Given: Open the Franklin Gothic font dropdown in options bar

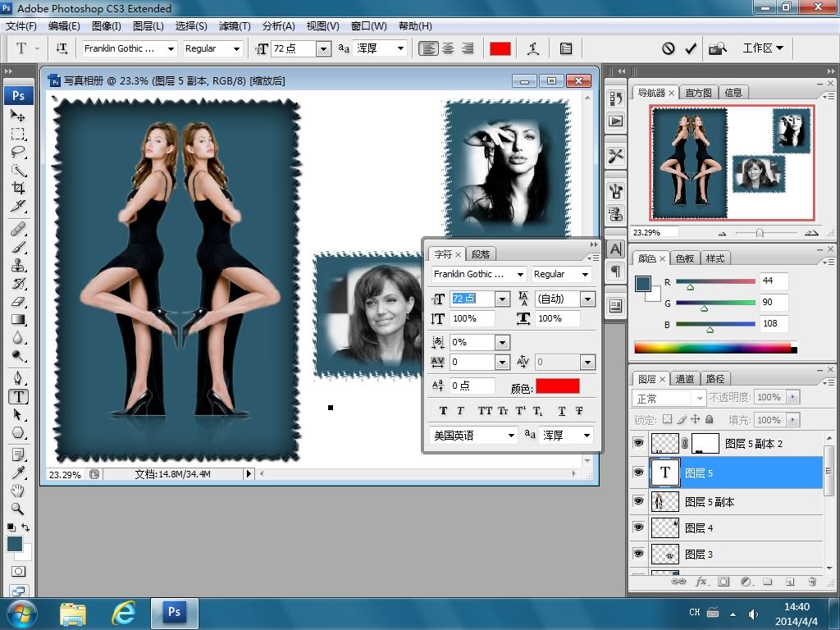Looking at the screenshot, I should [x=171, y=49].
